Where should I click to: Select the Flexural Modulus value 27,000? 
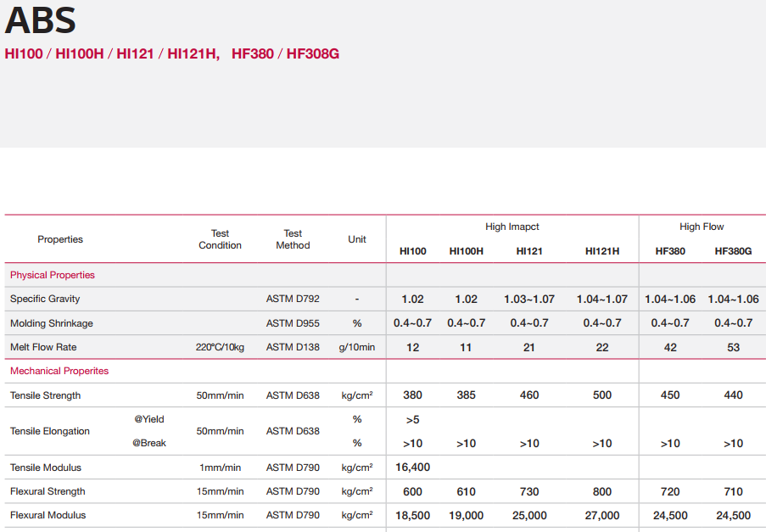click(602, 515)
